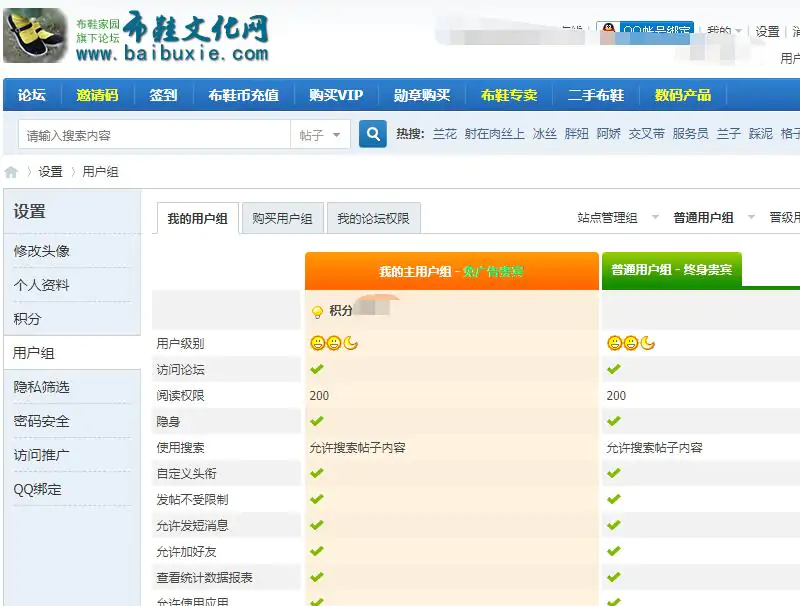This screenshot has height=606, width=800.
Task: Switch to the 我的论坛权限 tab
Action: pos(373,218)
